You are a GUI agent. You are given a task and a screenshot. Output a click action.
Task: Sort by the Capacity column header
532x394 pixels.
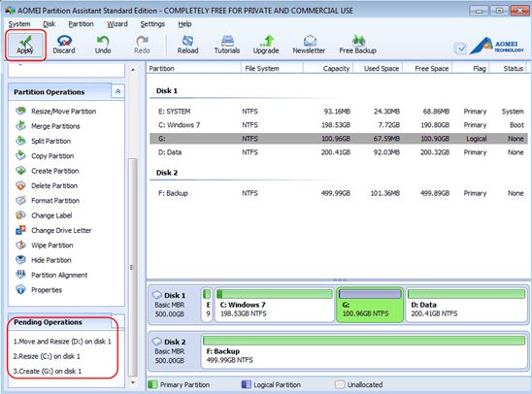click(328, 69)
